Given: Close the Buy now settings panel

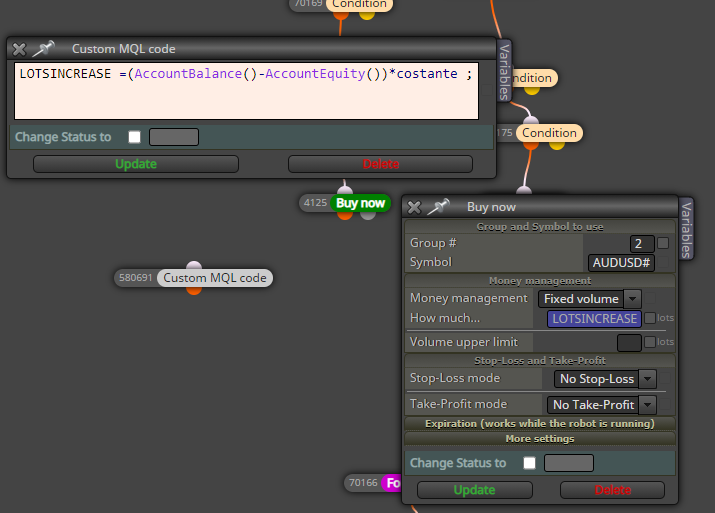Looking at the screenshot, I should tap(414, 207).
